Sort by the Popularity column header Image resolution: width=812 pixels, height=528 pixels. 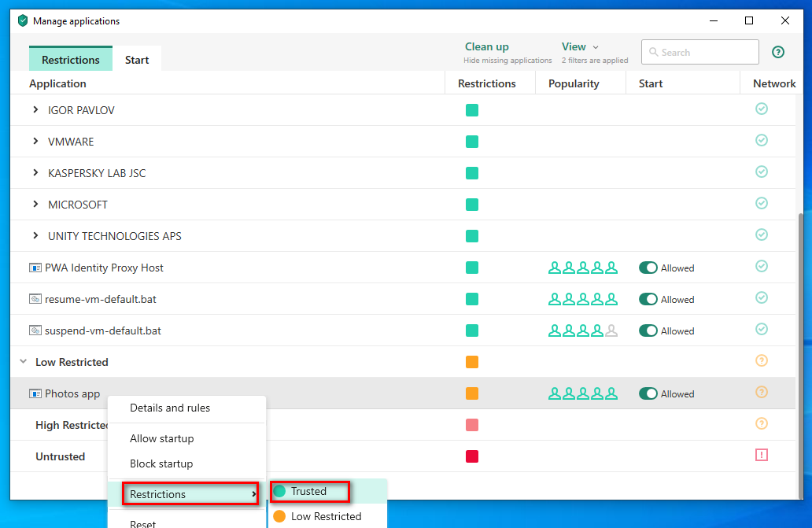pyautogui.click(x=574, y=83)
